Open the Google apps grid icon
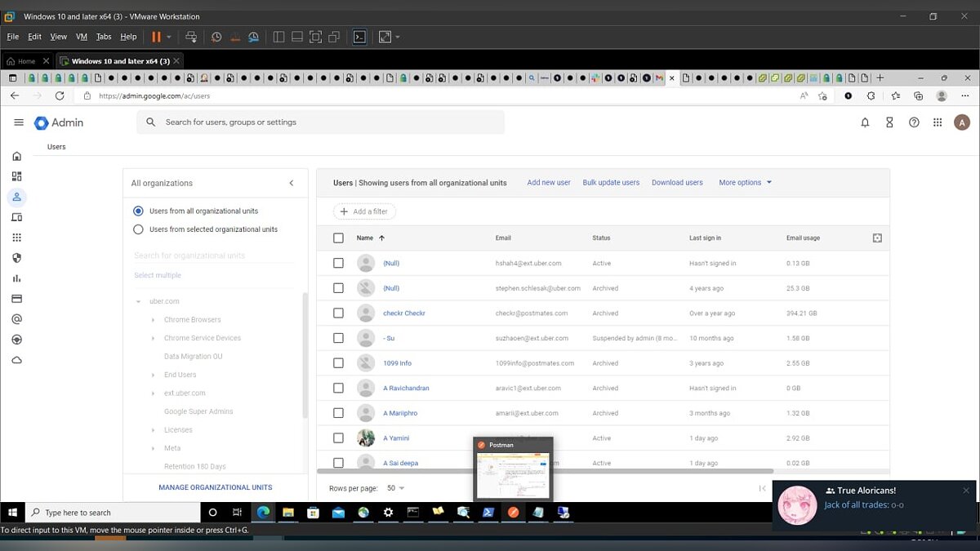This screenshot has width=980, height=551. (938, 122)
